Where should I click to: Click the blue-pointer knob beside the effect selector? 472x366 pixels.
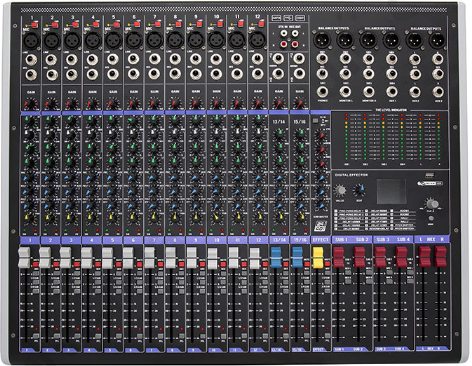pyautogui.click(x=359, y=191)
